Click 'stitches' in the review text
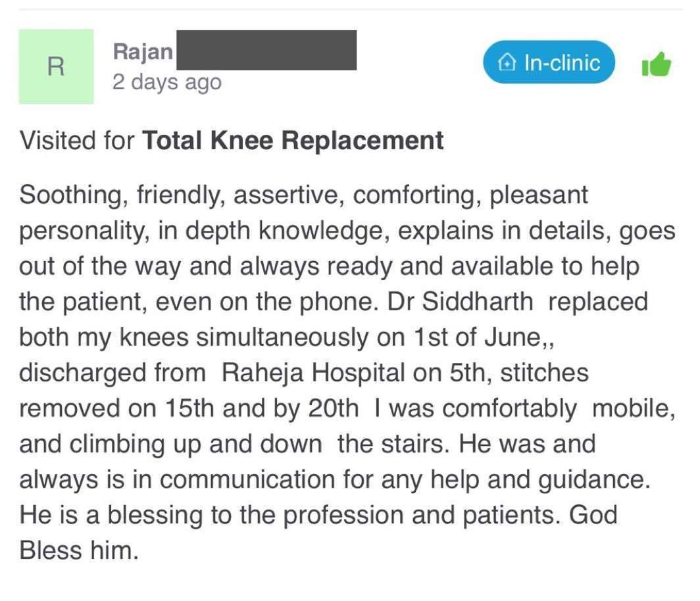700x601 pixels. (x=544, y=373)
